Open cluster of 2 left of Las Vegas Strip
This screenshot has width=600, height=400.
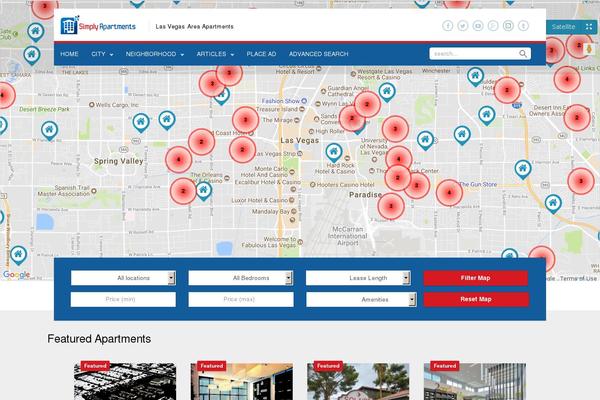[242, 150]
